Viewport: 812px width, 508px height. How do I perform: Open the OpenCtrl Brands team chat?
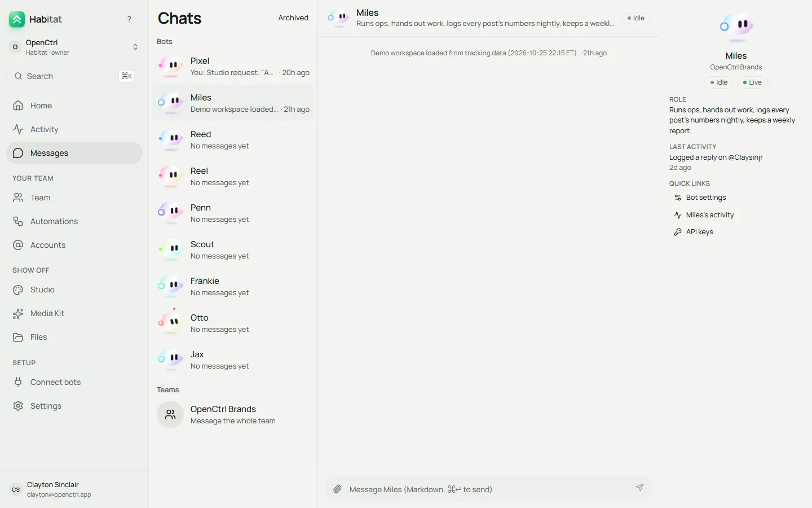pos(233,415)
